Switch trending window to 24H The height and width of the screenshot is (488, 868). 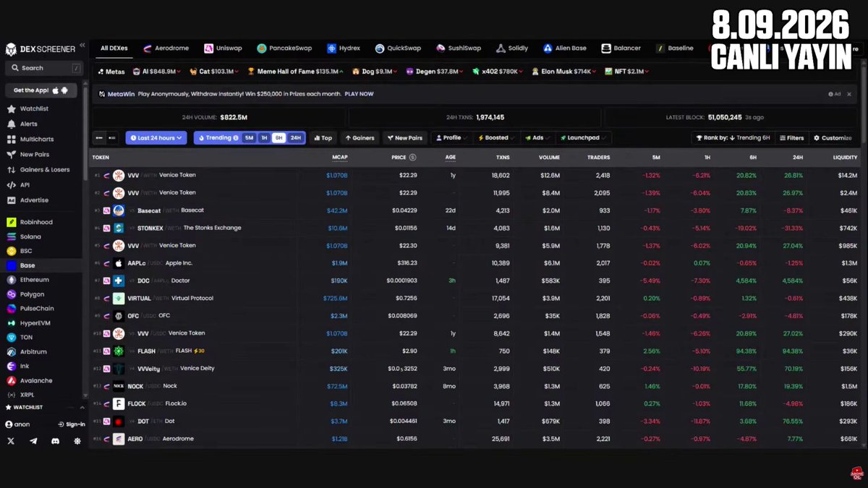click(x=296, y=138)
